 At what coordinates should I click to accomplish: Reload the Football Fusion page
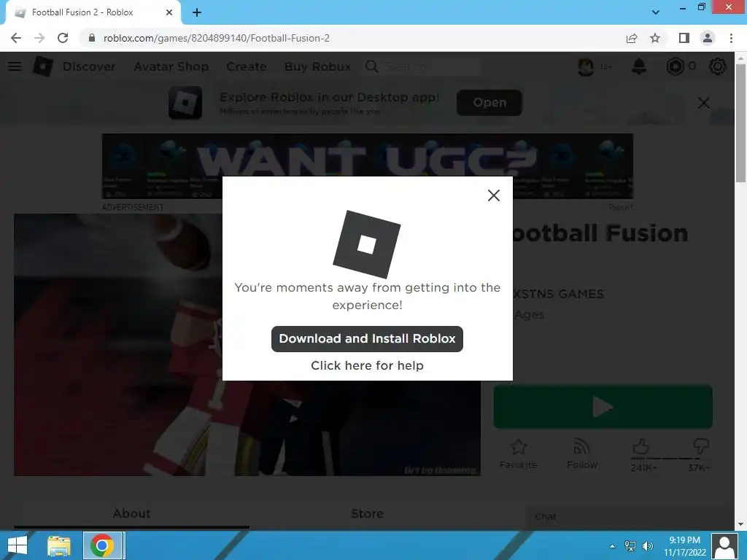click(x=63, y=38)
